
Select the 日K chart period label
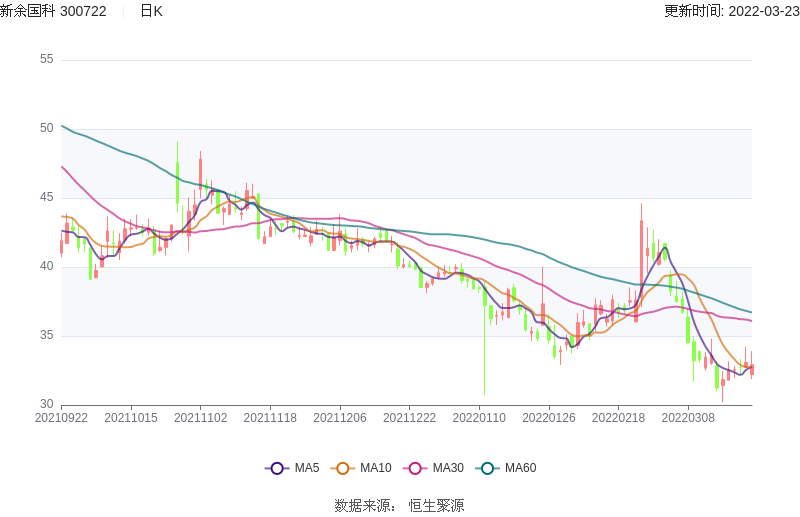click(151, 11)
